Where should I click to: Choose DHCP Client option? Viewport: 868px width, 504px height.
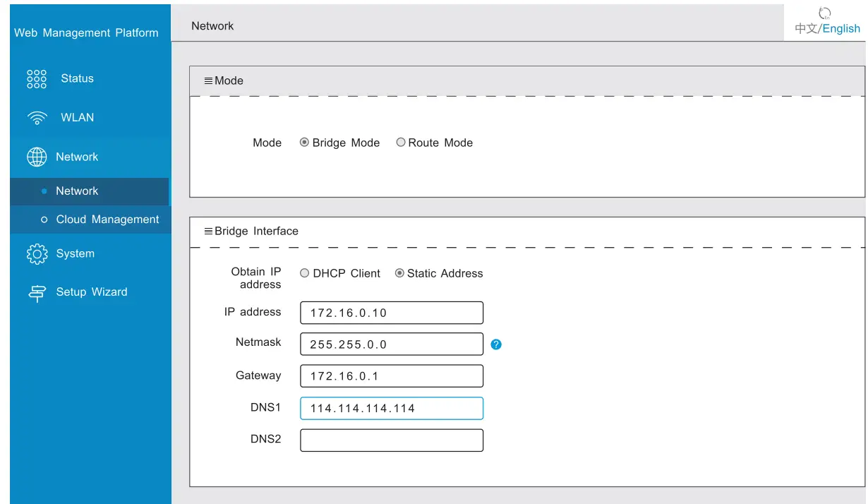(305, 273)
